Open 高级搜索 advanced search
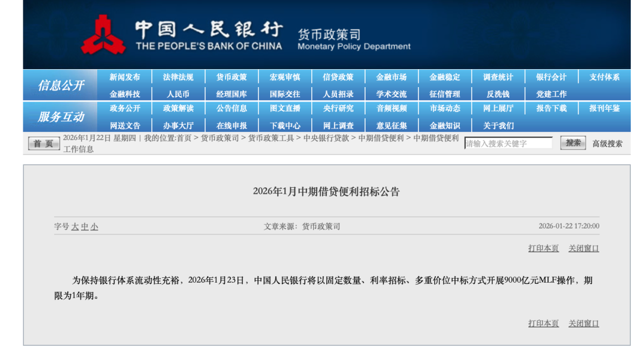Image resolution: width=644 pixels, height=362 pixels. [607, 144]
